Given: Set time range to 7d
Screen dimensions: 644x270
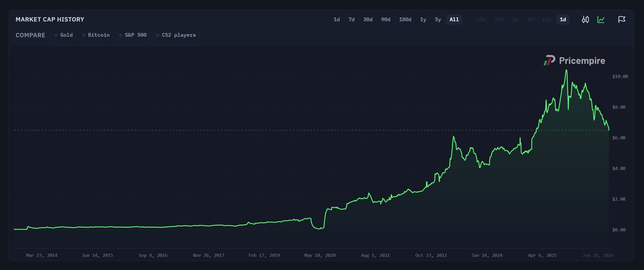Looking at the screenshot, I should point(352,20).
